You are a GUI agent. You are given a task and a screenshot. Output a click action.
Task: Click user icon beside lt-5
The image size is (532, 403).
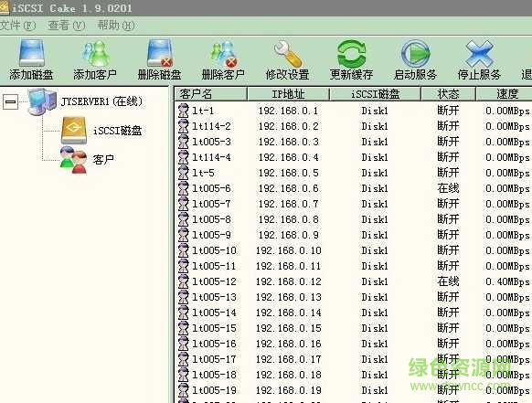point(183,173)
